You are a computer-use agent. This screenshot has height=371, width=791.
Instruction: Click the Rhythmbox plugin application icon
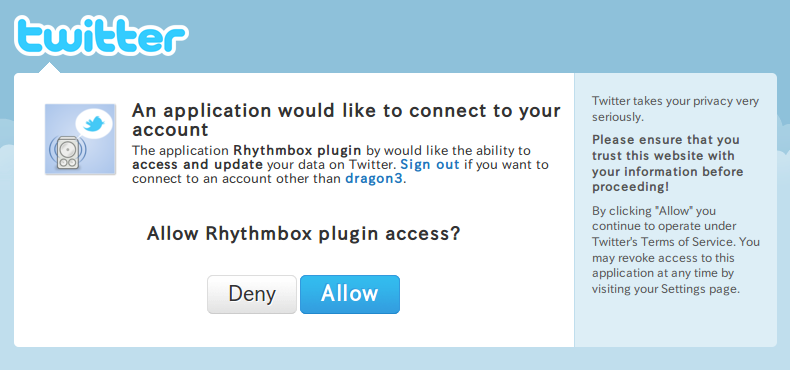tap(81, 139)
